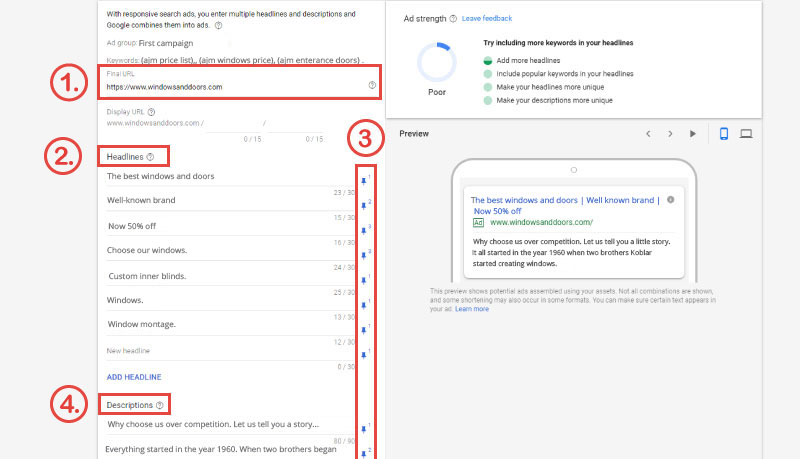Click the Poor ad strength progress ring
The image size is (800, 459).
tap(436, 62)
